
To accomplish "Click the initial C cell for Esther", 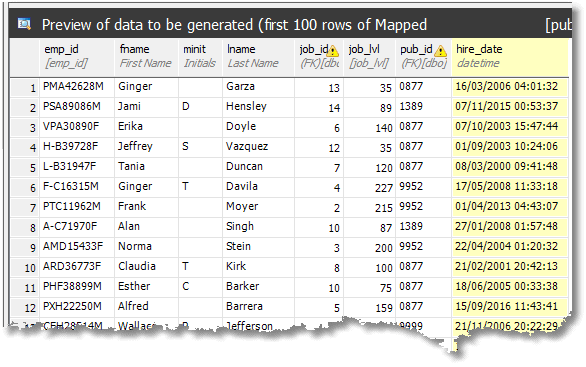I will 201,287.
